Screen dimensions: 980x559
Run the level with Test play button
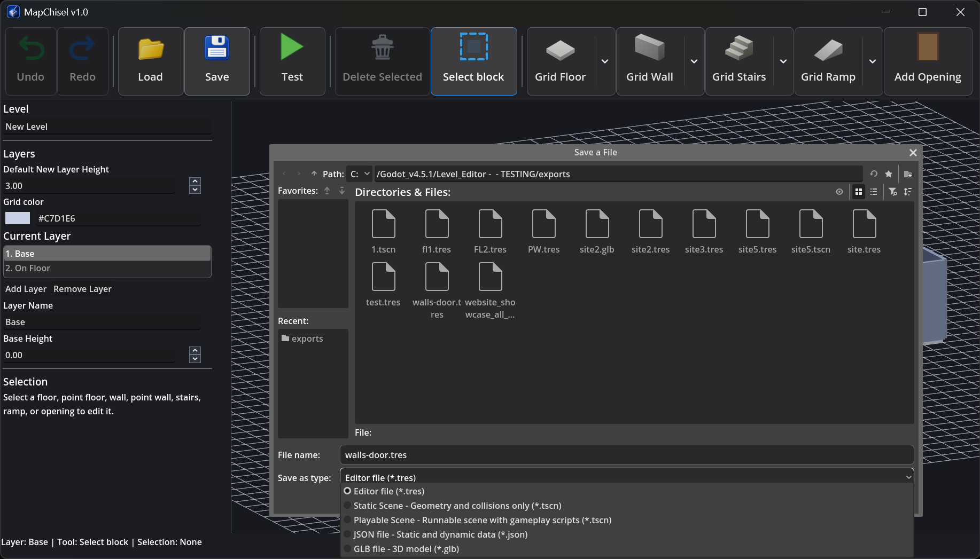pyautogui.click(x=292, y=61)
